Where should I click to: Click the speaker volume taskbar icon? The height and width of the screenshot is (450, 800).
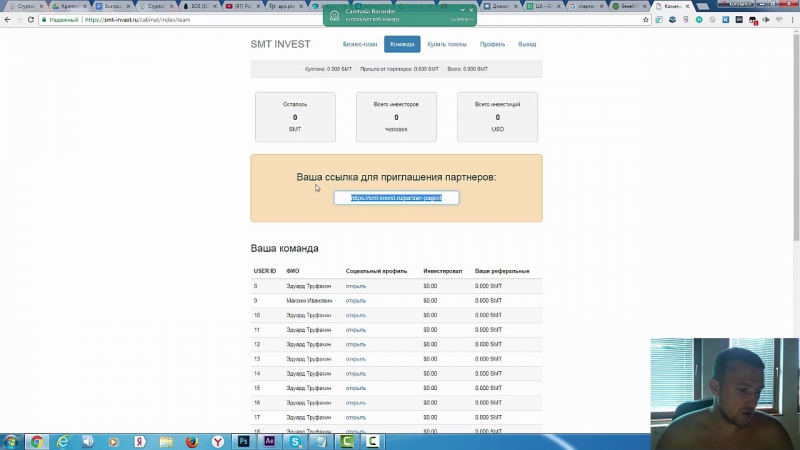pos(88,441)
